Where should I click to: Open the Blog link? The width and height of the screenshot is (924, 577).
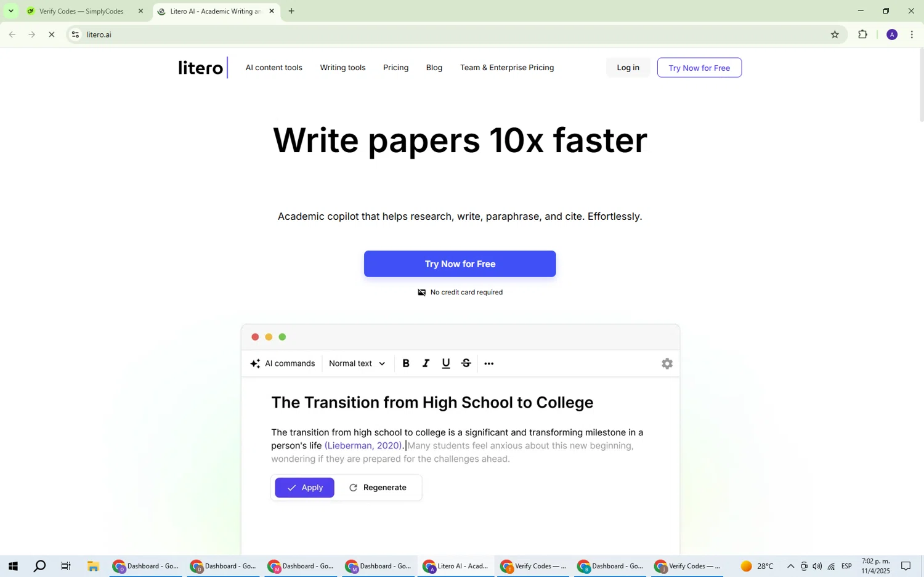434,68
